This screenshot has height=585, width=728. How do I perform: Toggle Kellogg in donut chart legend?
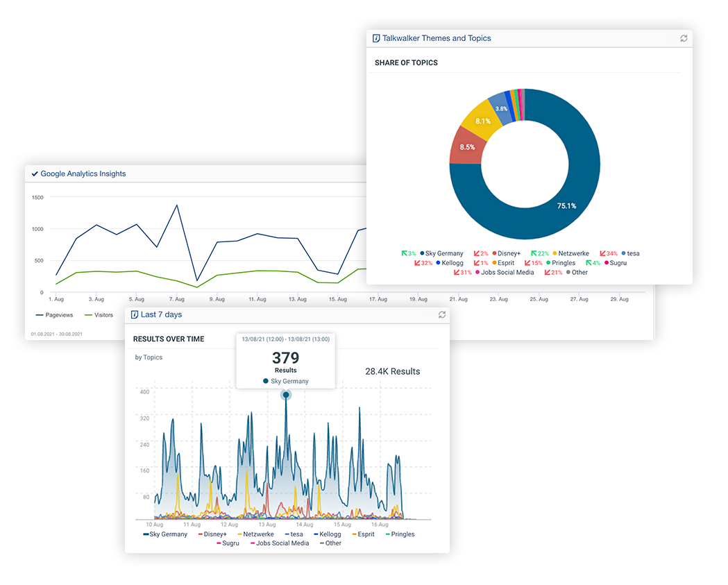[450, 263]
